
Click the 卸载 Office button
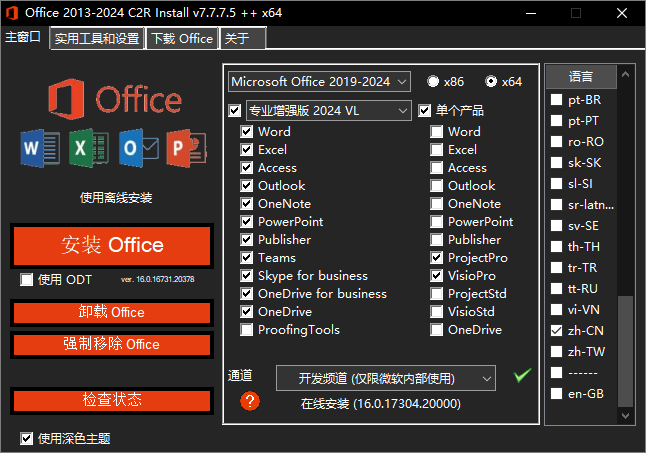pyautogui.click(x=112, y=312)
